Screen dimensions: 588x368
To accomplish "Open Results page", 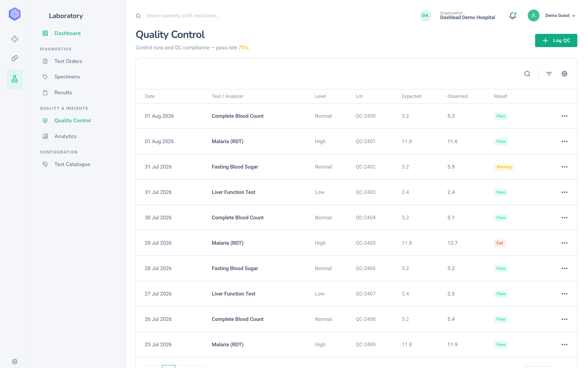I will [x=63, y=92].
